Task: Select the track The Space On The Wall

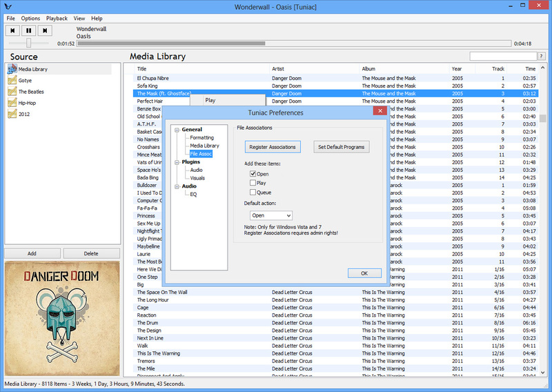Action: tap(335, 292)
